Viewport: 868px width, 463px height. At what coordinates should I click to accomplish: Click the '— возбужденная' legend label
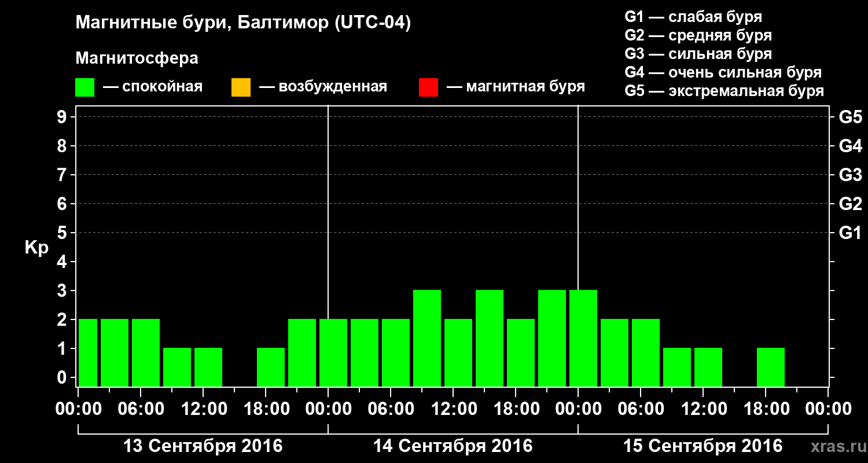click(x=323, y=87)
